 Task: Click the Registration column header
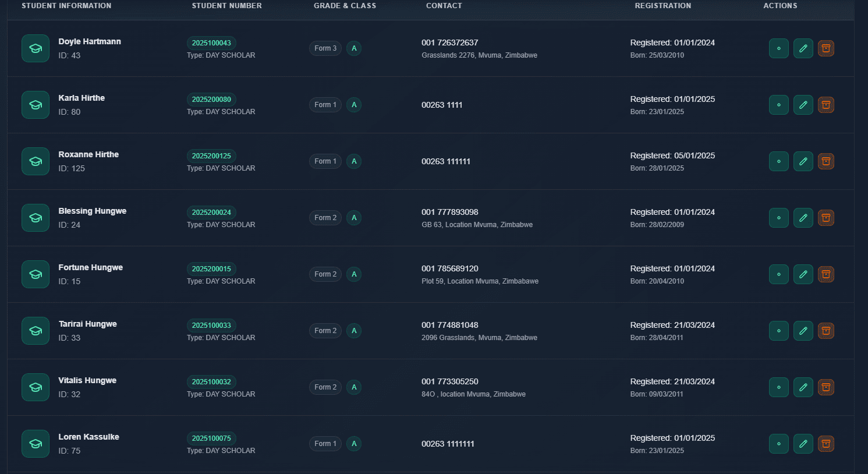coord(662,6)
